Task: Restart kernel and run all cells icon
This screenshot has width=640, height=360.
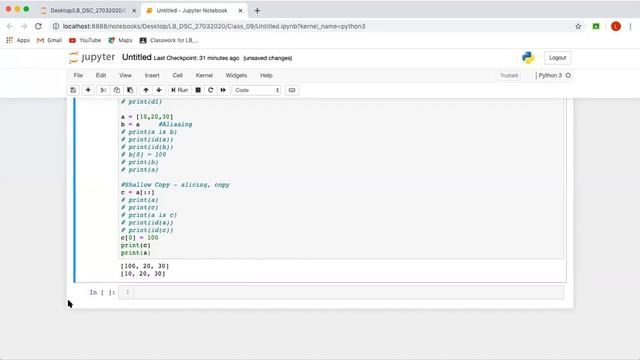Action: (x=223, y=90)
